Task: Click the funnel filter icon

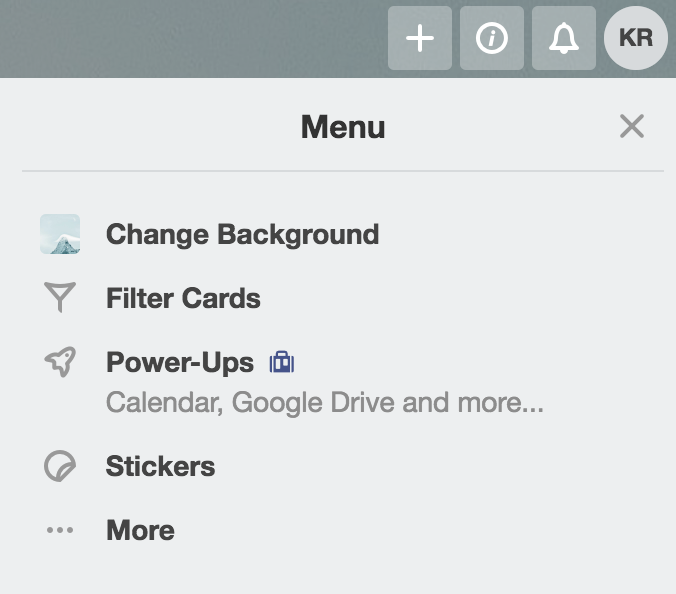Action: pos(60,297)
